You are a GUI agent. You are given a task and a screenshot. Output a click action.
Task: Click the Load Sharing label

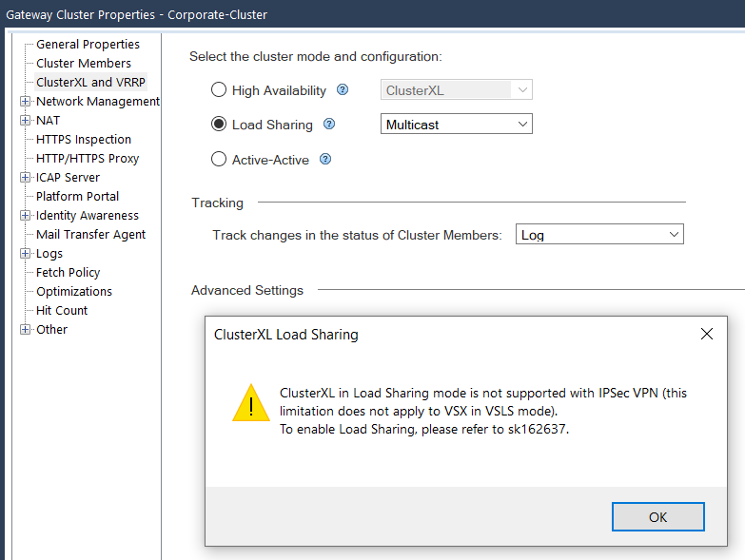272,125
